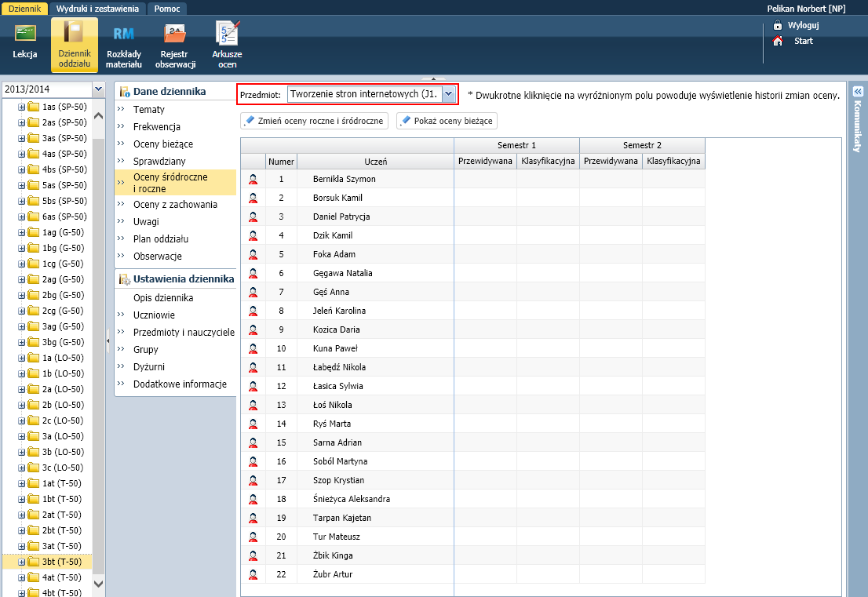The height and width of the screenshot is (597, 868).
Task: Select class 6as (SP-50) in tree
Action: [64, 217]
